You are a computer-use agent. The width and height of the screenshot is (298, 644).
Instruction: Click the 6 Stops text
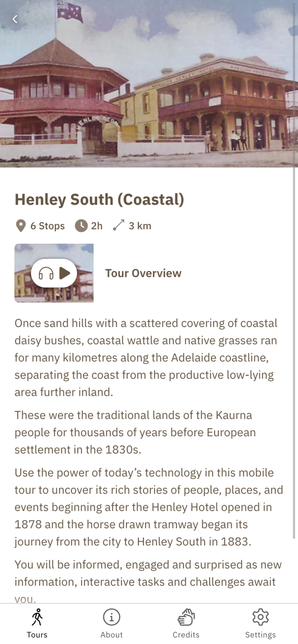(47, 226)
